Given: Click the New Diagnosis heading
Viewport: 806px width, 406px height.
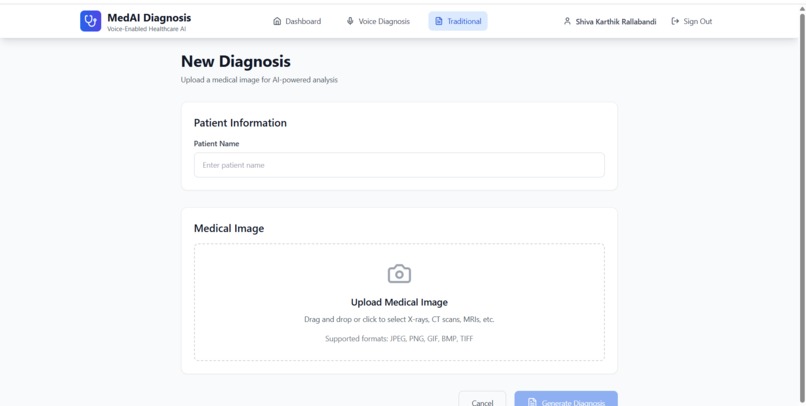Looking at the screenshot, I should point(236,62).
